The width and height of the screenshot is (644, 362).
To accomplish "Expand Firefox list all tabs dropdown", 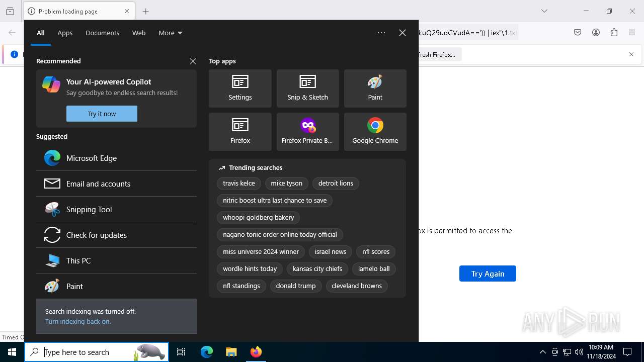I will click(x=544, y=11).
